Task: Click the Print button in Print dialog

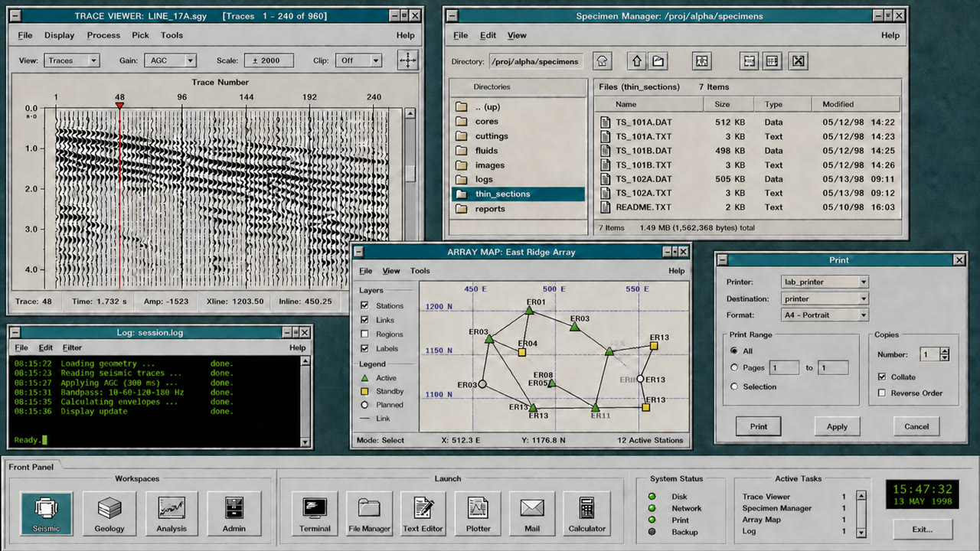Action: point(759,426)
